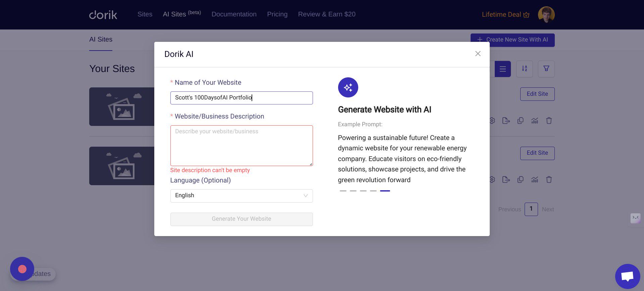Select page 1 in pagination
Viewport: 644px width, 291px height.
click(x=531, y=209)
